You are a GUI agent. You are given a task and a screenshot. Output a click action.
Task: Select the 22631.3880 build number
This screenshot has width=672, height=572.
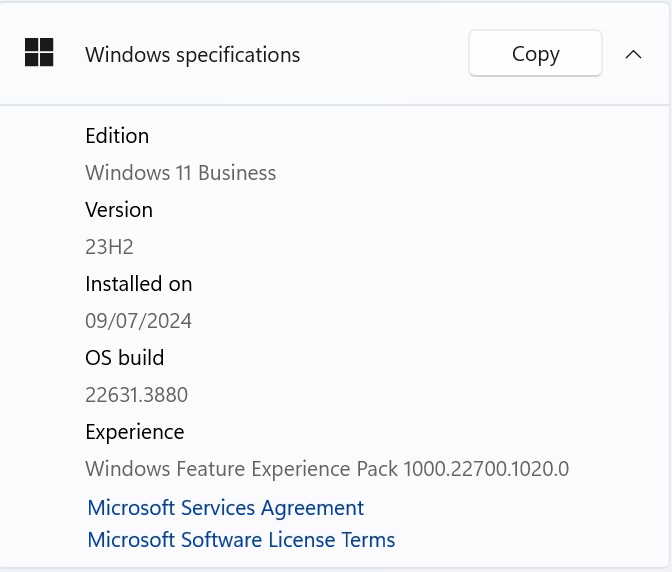pos(136,395)
